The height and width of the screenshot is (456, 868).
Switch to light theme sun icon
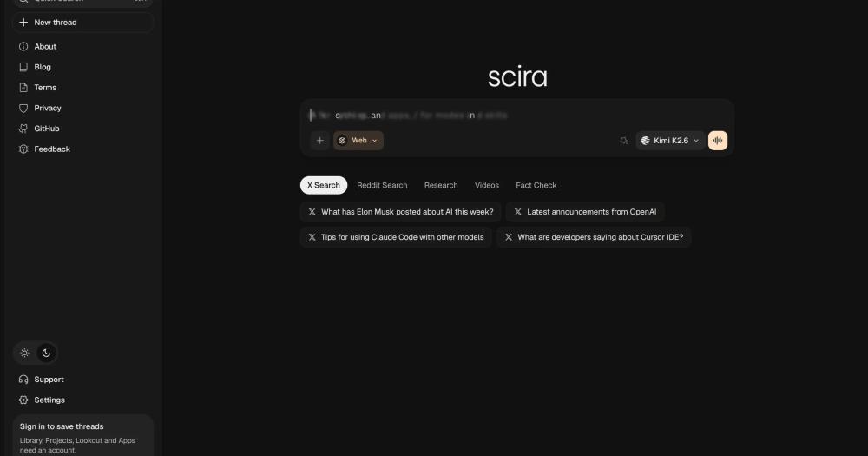[x=25, y=353]
